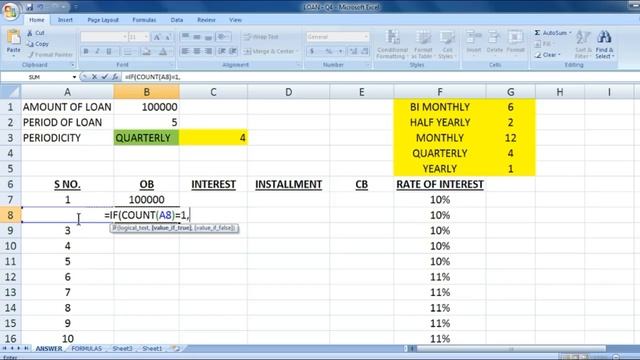The width and height of the screenshot is (640, 360).
Task: Click the Copy command
Action: (x=38, y=44)
